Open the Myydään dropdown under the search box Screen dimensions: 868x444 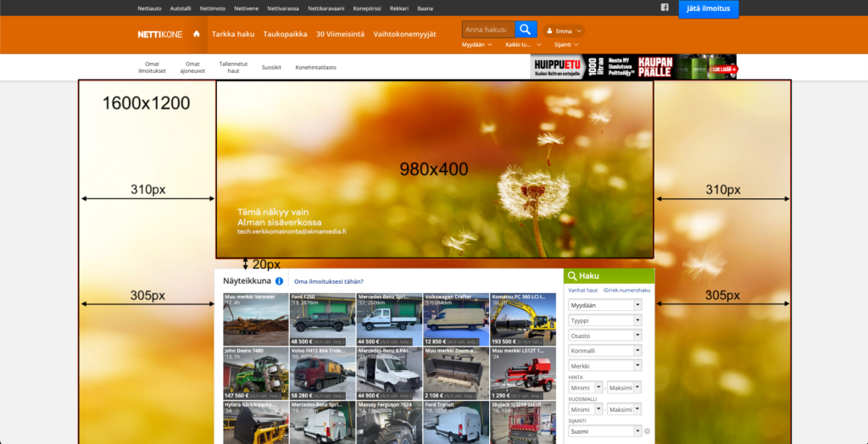476,45
